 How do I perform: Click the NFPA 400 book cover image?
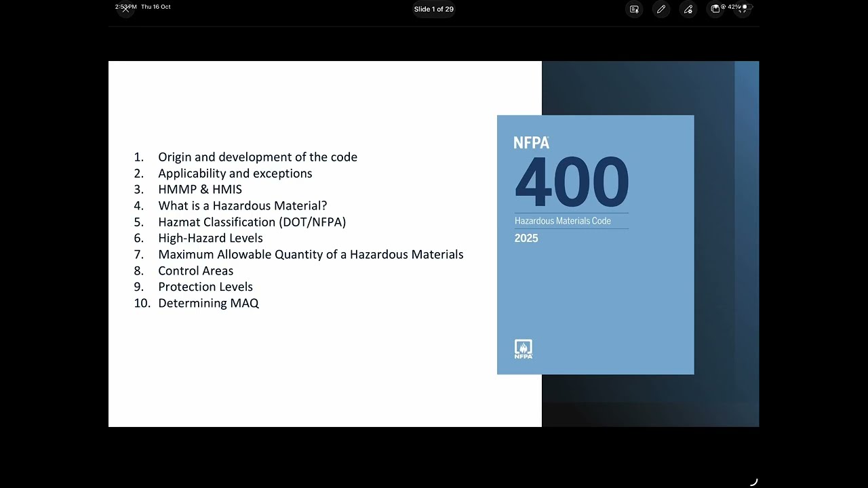click(595, 245)
